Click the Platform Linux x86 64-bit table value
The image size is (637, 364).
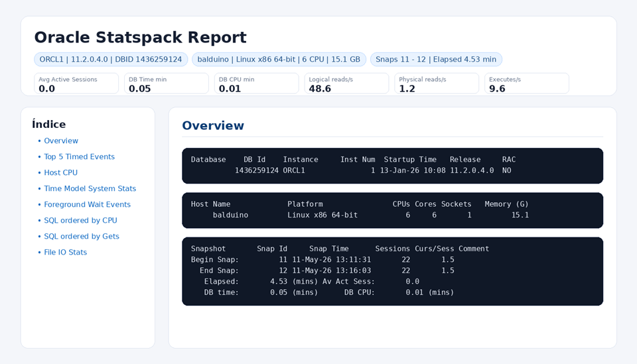click(x=322, y=215)
